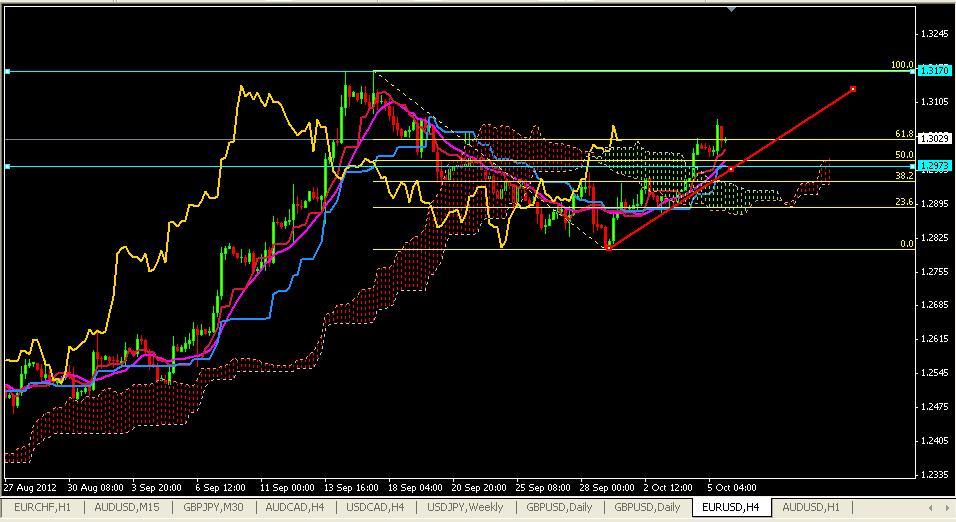956x522 pixels.
Task: Open the first GBPUSD,Daily chart tab
Action: [x=559, y=507]
